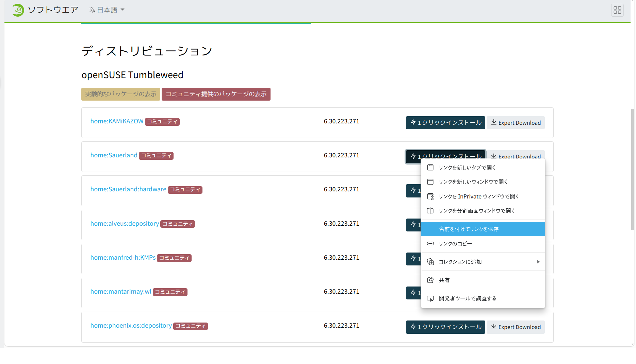Viewport: 636px width, 364px height.
Task: Click the new window icon in context menu
Action: (430, 182)
